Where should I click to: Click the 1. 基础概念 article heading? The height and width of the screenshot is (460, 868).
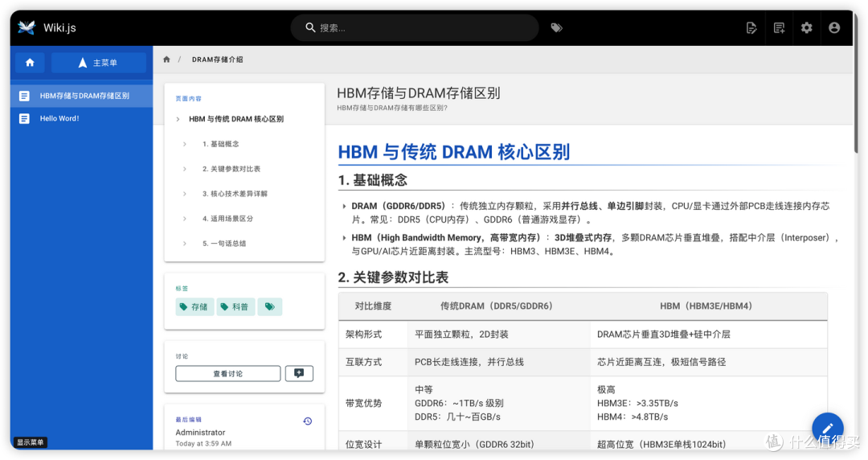point(373,180)
